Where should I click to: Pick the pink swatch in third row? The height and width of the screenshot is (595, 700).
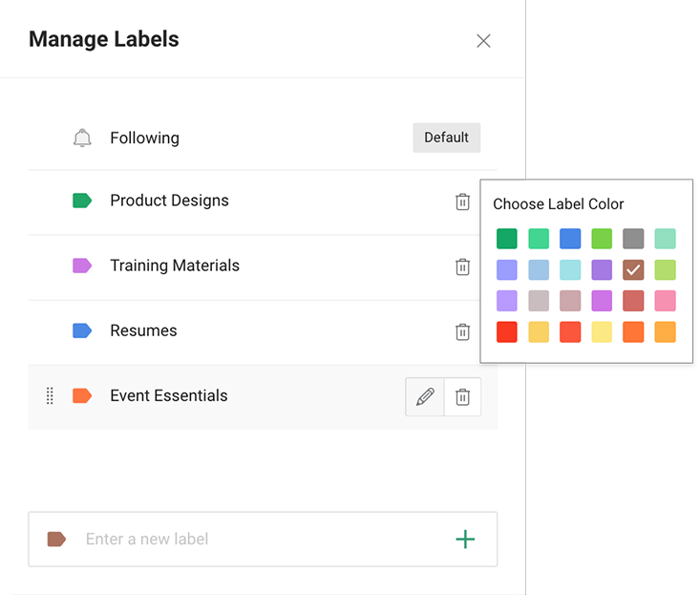point(665,301)
